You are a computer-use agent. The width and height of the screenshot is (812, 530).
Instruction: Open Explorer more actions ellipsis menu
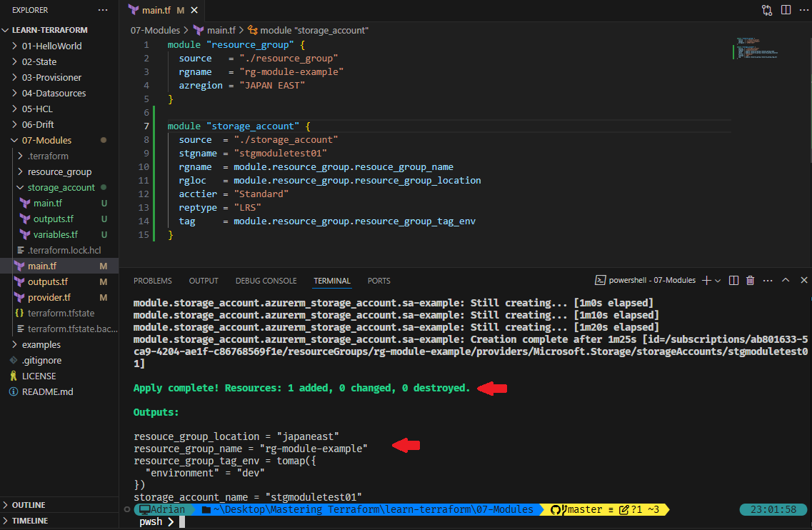click(x=103, y=10)
